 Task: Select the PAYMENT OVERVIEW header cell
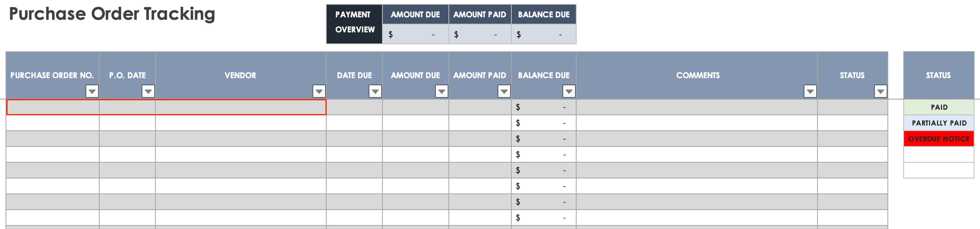coord(354,22)
